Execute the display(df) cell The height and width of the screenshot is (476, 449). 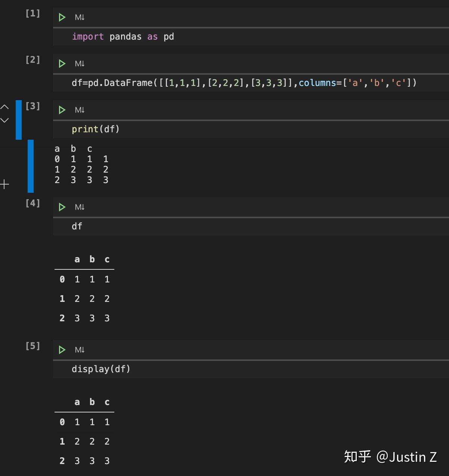pos(62,350)
